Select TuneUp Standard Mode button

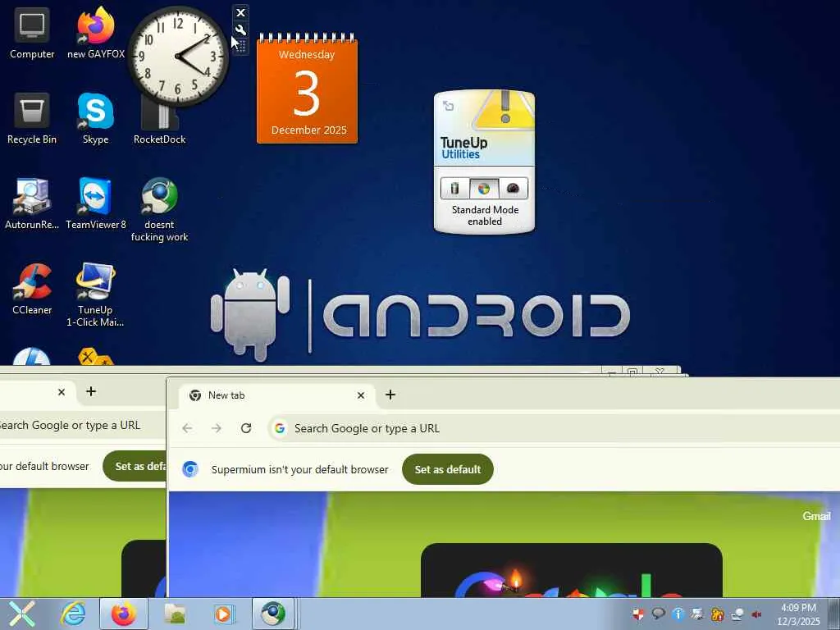pyautogui.click(x=484, y=188)
